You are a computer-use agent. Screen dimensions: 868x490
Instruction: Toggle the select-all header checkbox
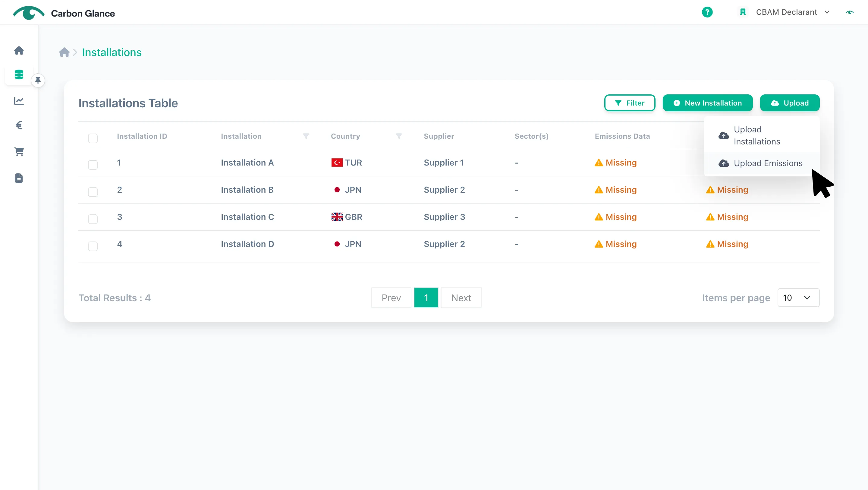[x=93, y=138]
